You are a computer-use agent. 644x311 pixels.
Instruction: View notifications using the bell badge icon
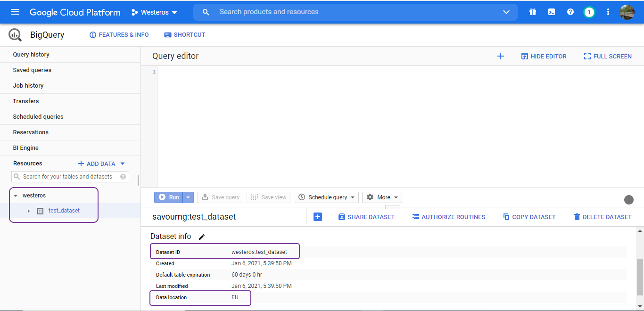(589, 12)
